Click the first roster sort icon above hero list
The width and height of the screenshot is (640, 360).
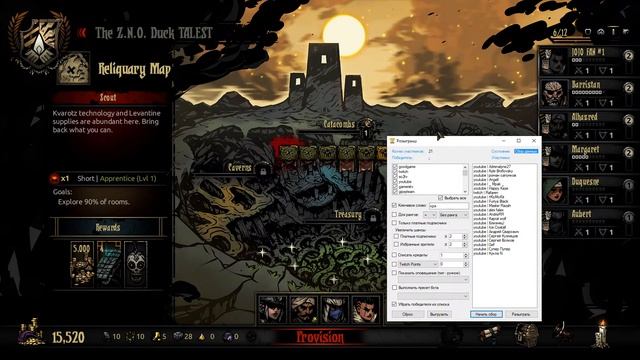coord(588,32)
